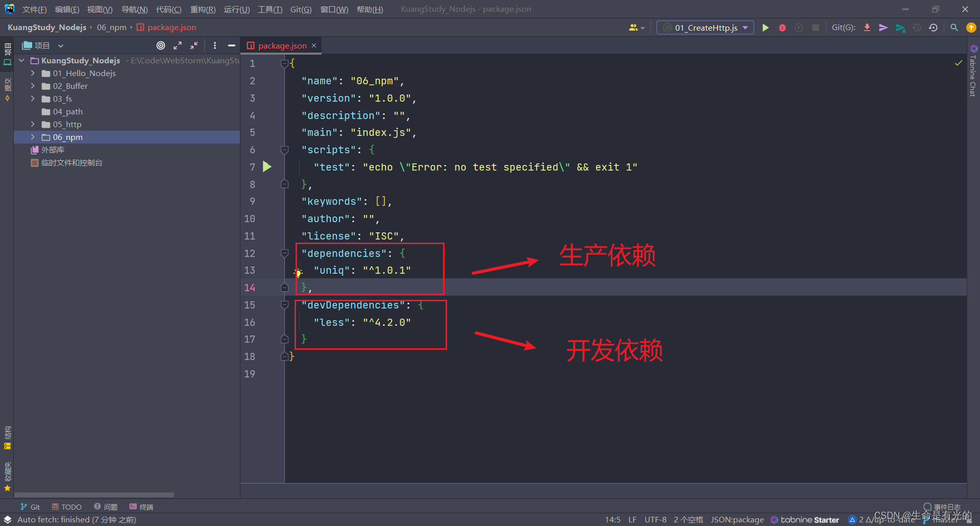Open 外部库 external libraries node

pyautogui.click(x=47, y=150)
